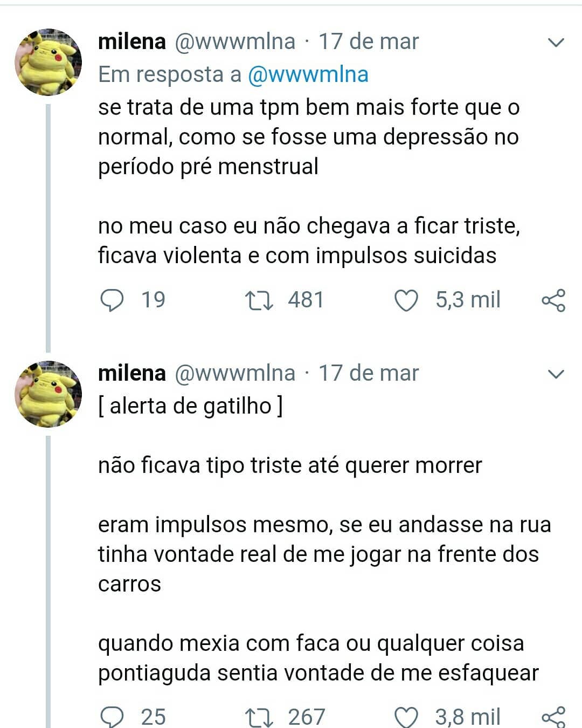Retweet the tweet with 267 retweets

(x=259, y=717)
